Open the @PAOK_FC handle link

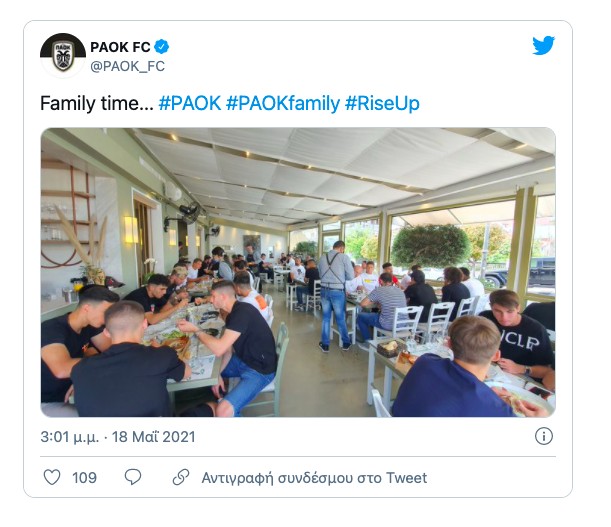click(x=128, y=66)
